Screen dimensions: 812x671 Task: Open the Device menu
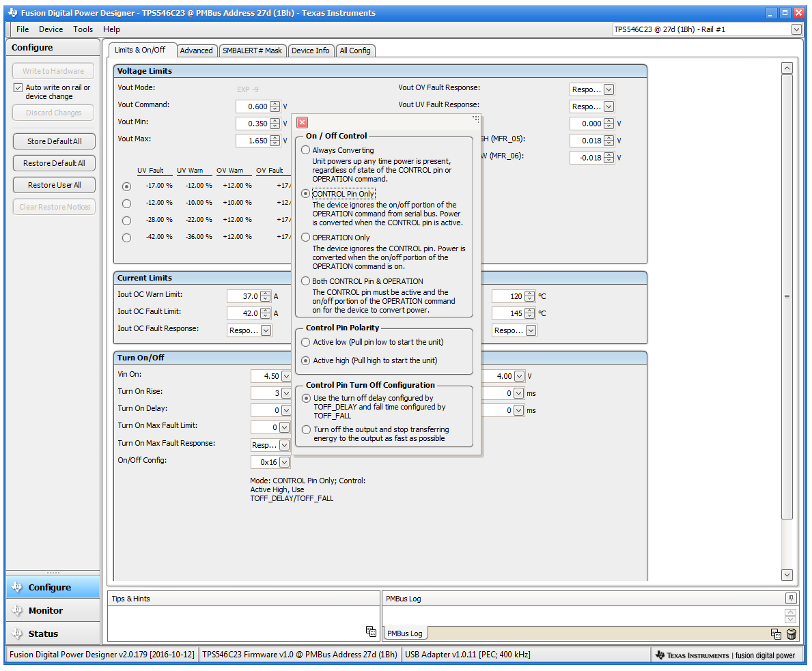click(51, 29)
